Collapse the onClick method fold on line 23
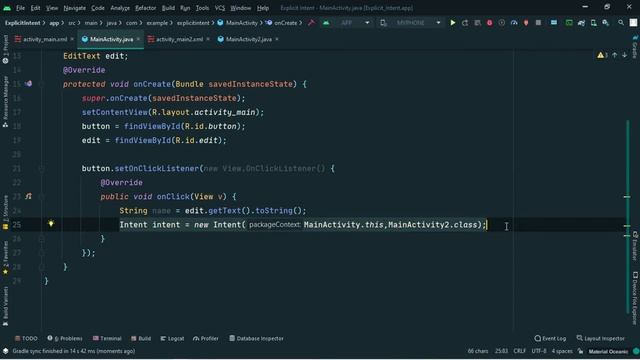640x360 pixels. click(x=42, y=196)
